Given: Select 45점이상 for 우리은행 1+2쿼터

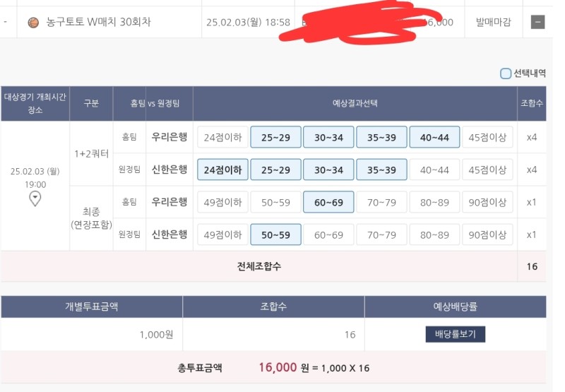Looking at the screenshot, I should (487, 137).
